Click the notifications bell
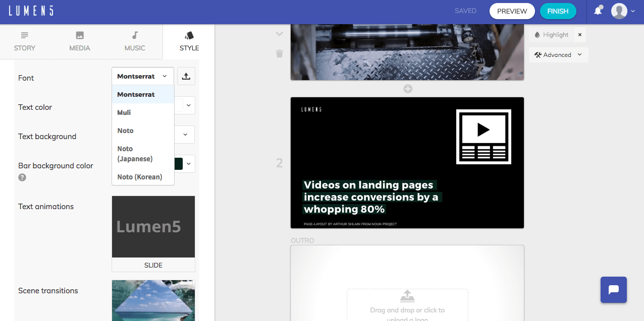Screen dimensions: 644x321 598,11
